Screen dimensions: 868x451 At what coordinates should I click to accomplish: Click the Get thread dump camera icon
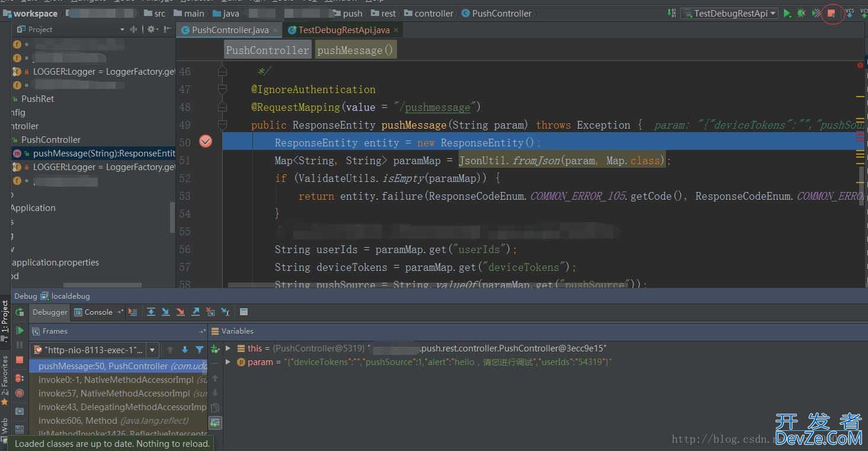pyautogui.click(x=20, y=411)
